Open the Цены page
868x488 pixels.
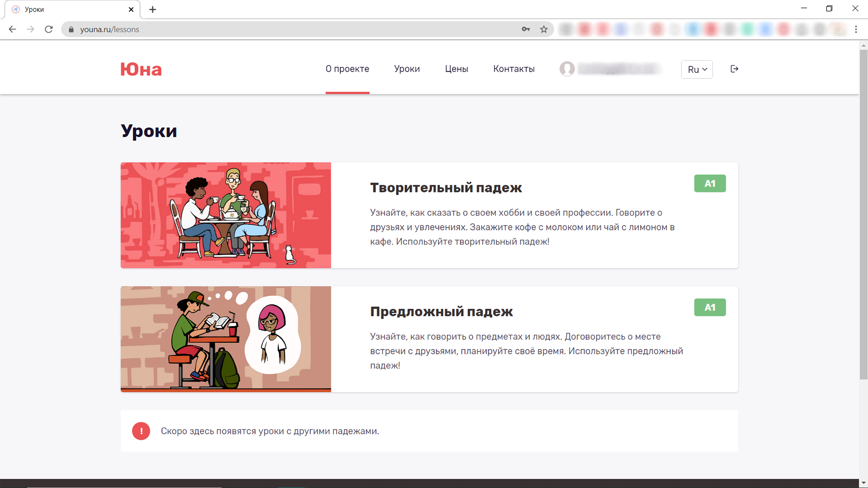click(456, 69)
